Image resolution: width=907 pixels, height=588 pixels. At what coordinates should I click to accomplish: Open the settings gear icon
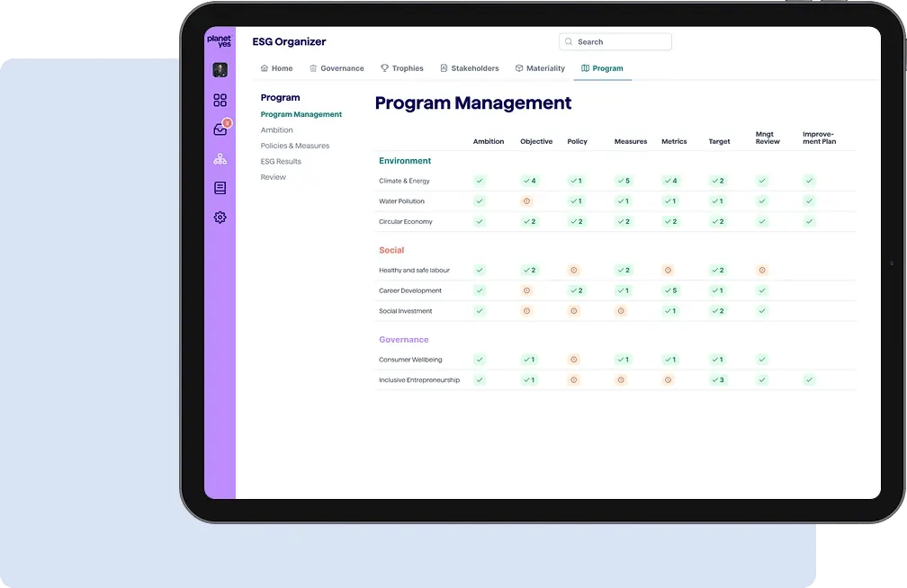(220, 218)
